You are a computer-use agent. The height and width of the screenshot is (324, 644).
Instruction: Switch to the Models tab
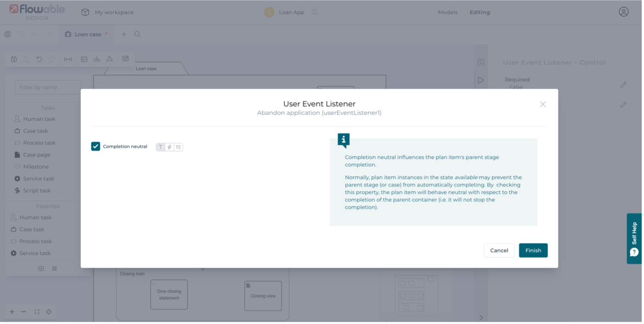448,13
